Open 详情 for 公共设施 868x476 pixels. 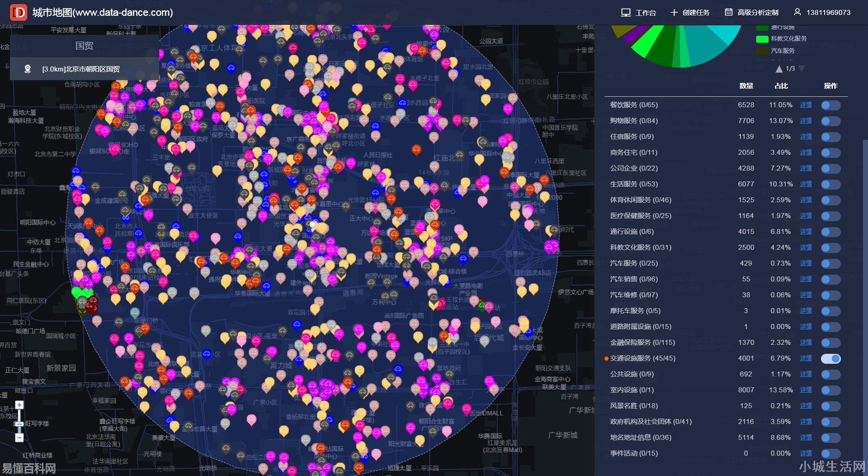(x=806, y=374)
